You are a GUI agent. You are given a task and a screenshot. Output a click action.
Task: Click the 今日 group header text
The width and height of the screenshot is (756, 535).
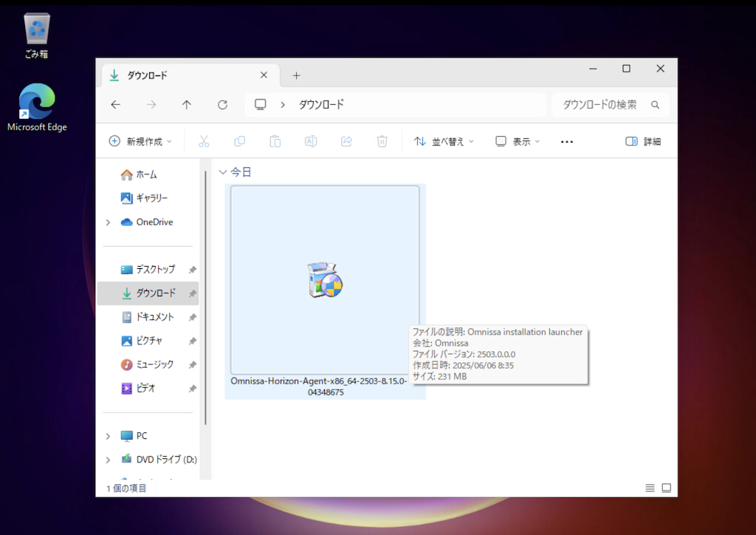(x=241, y=172)
